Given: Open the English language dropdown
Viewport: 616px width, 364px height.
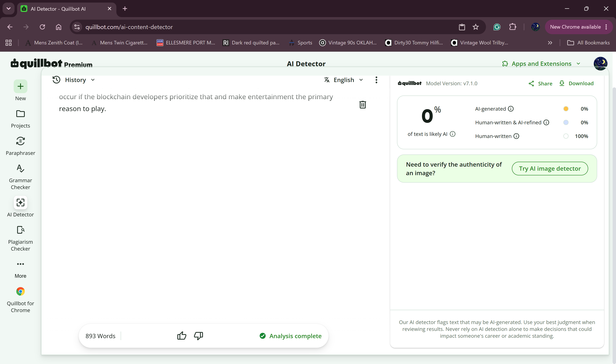Looking at the screenshot, I should click(x=344, y=80).
